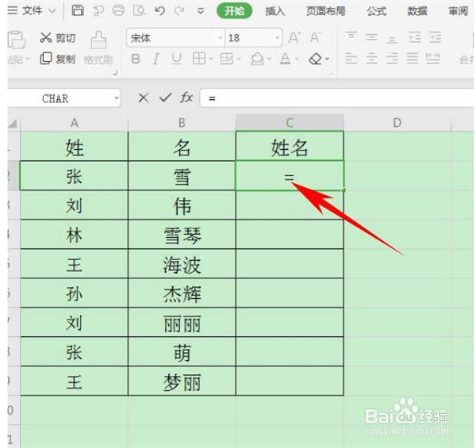Undo the last action
Image resolution: width=476 pixels, height=448 pixels.
tap(159, 11)
